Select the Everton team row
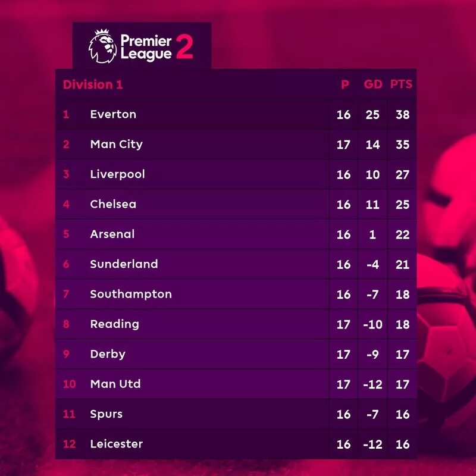The width and height of the screenshot is (476, 476). click(113, 114)
